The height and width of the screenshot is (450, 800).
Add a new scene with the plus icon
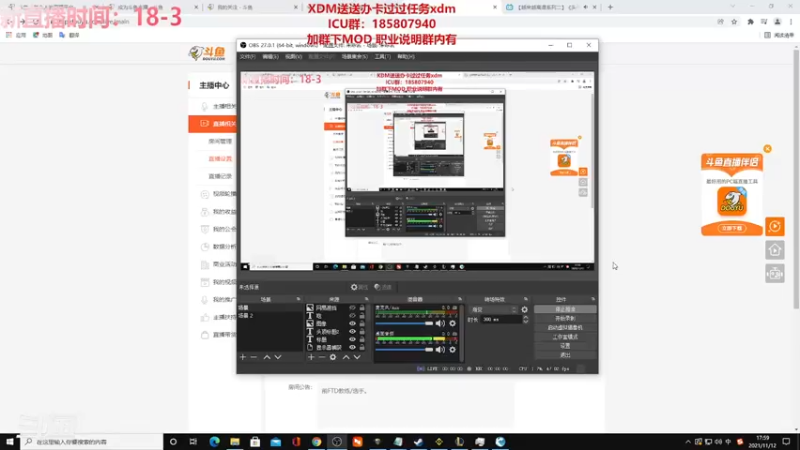pyautogui.click(x=243, y=357)
